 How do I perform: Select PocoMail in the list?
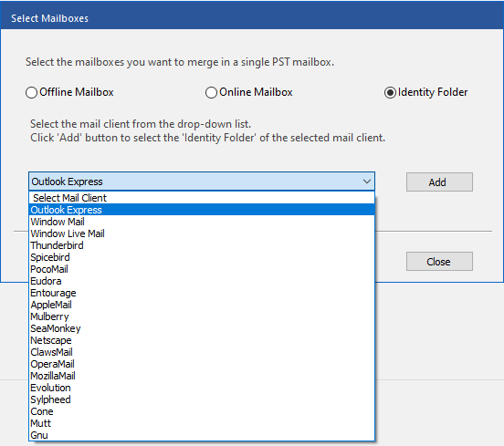(202, 269)
